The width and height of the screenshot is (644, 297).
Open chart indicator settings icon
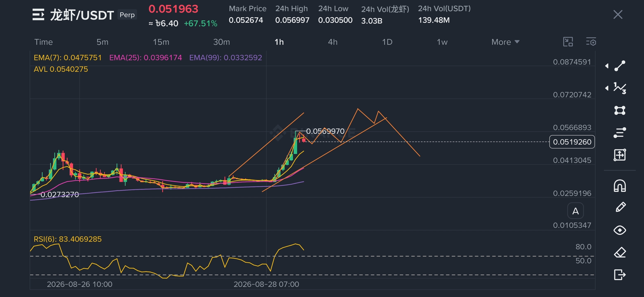[x=591, y=42]
